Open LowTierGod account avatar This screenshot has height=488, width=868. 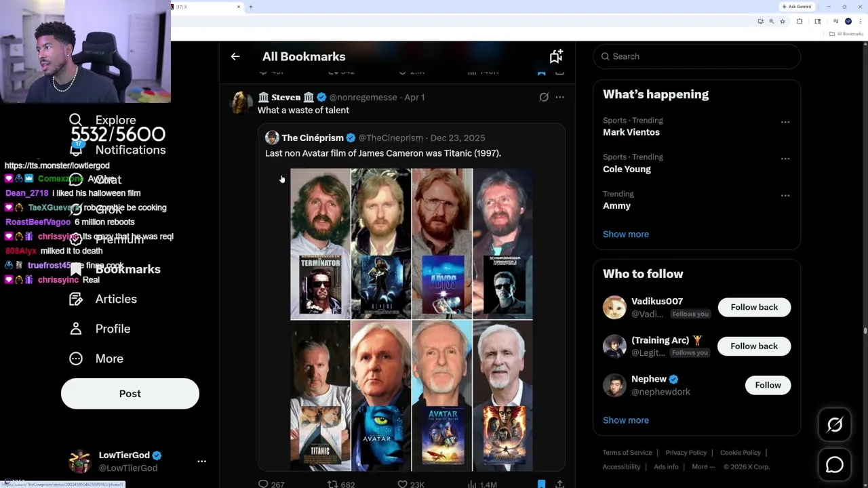(x=80, y=461)
